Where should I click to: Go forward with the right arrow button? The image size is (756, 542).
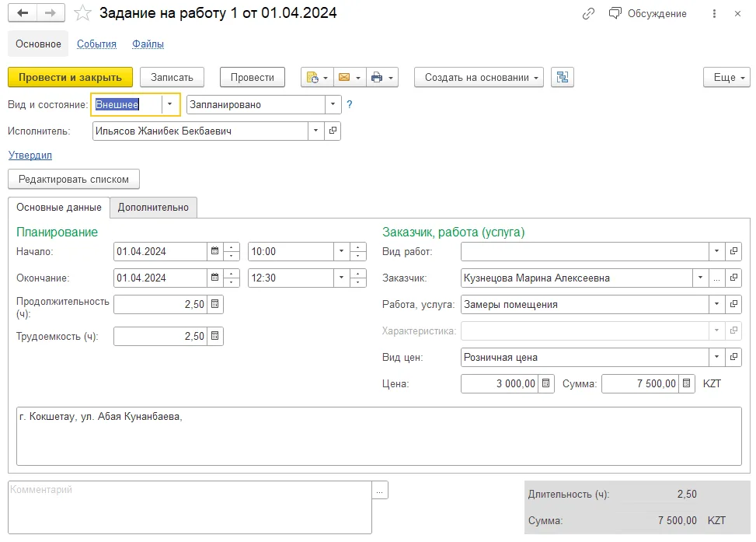(51, 13)
